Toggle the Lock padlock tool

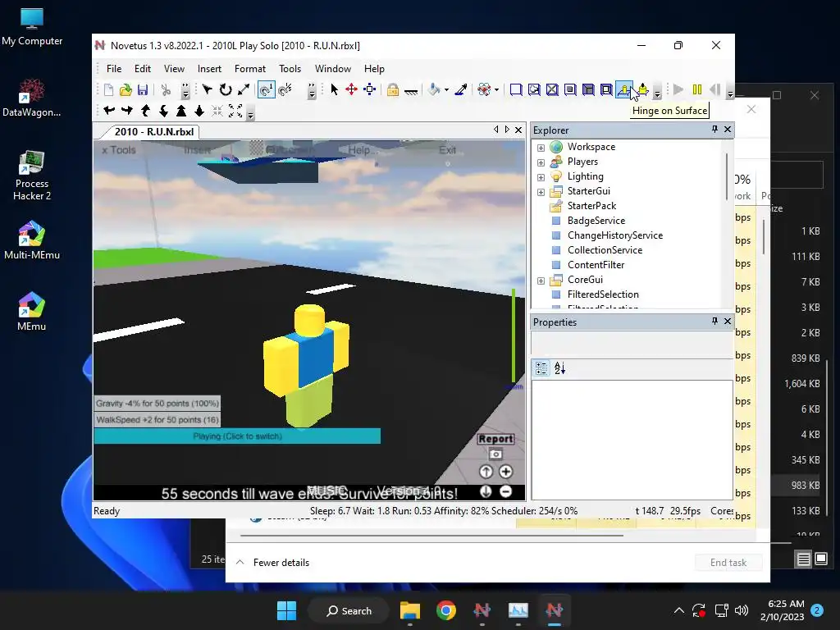[393, 89]
